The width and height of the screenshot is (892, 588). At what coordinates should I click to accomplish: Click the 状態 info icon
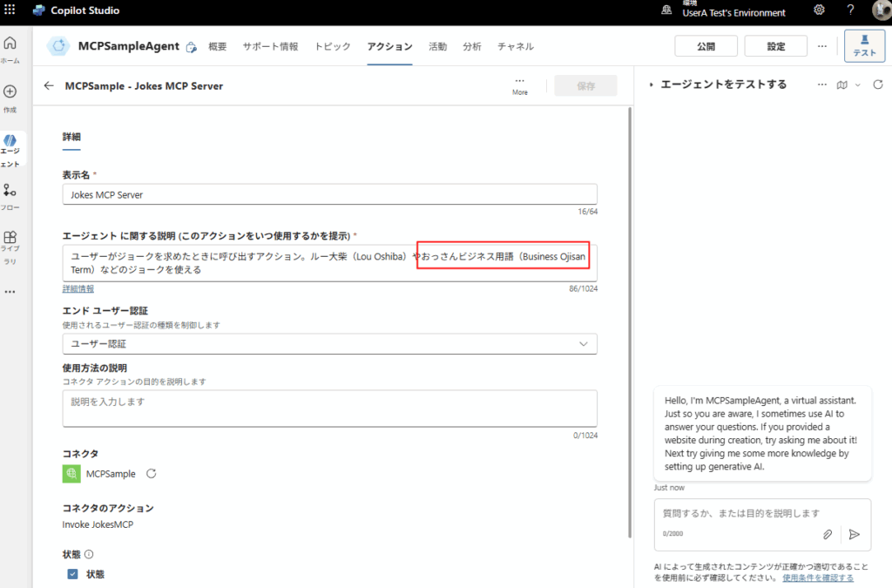89,554
